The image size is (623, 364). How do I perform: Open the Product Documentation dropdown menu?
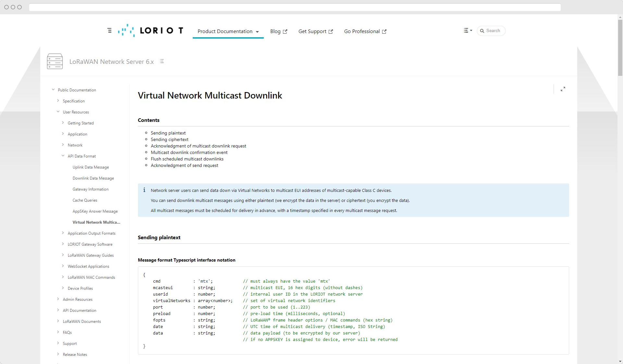tap(228, 31)
